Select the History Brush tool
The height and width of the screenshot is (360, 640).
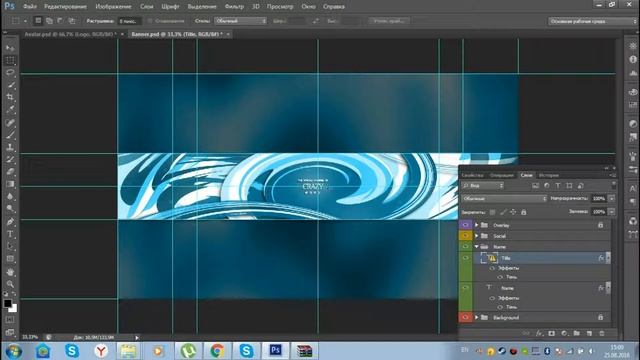[10, 159]
